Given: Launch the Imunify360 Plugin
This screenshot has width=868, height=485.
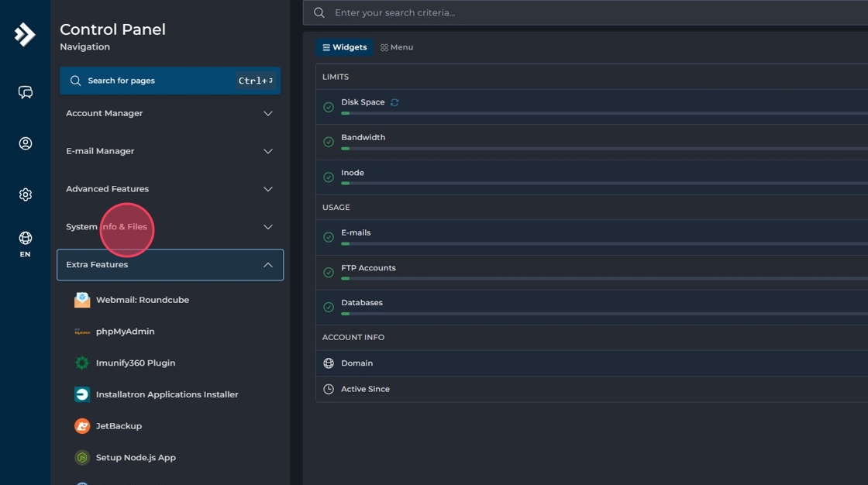Looking at the screenshot, I should 135,363.
